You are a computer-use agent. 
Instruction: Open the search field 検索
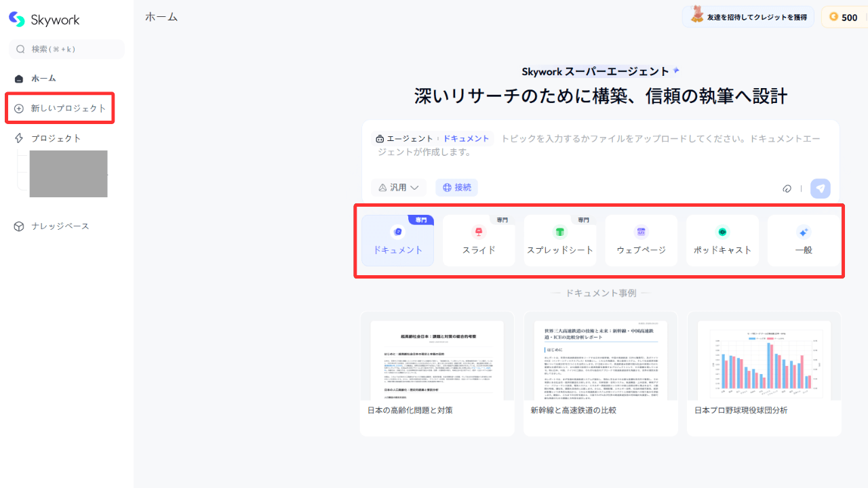coord(66,49)
